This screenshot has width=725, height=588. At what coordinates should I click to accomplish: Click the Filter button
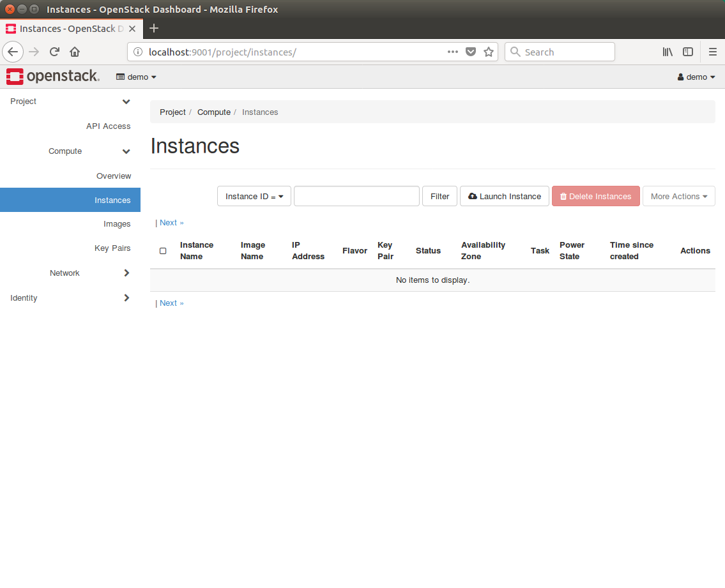pyautogui.click(x=439, y=197)
